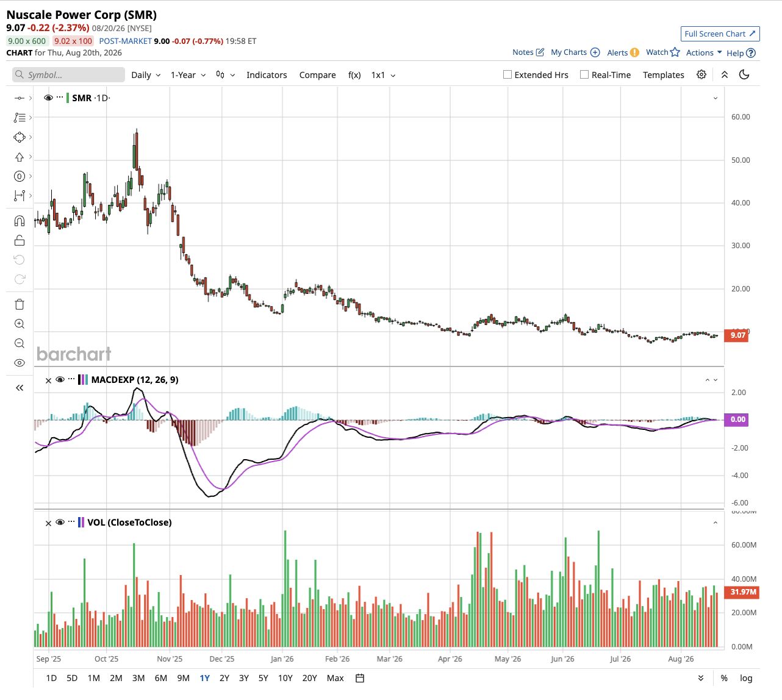
Task: Open chart settings gear
Action: (x=701, y=74)
